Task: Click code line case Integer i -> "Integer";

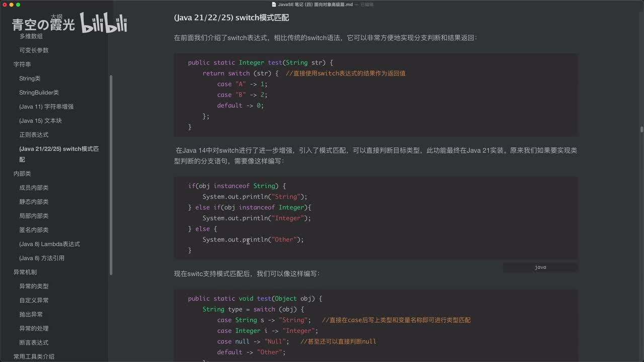Action: [x=268, y=331]
